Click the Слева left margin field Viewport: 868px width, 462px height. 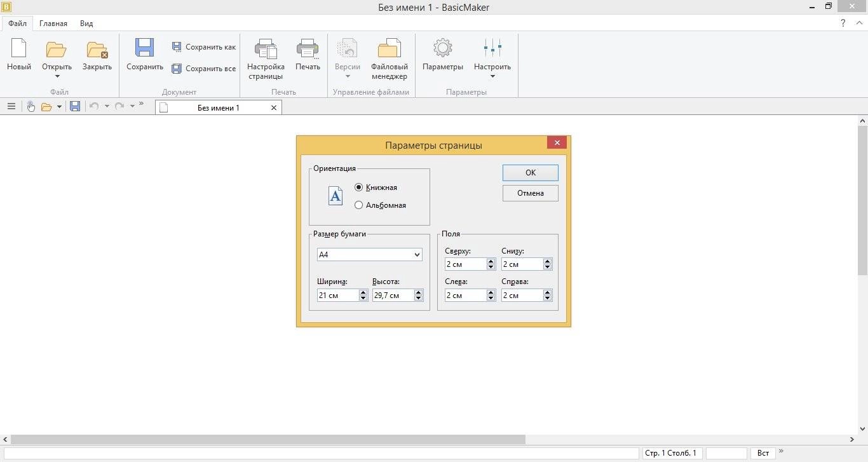point(465,296)
